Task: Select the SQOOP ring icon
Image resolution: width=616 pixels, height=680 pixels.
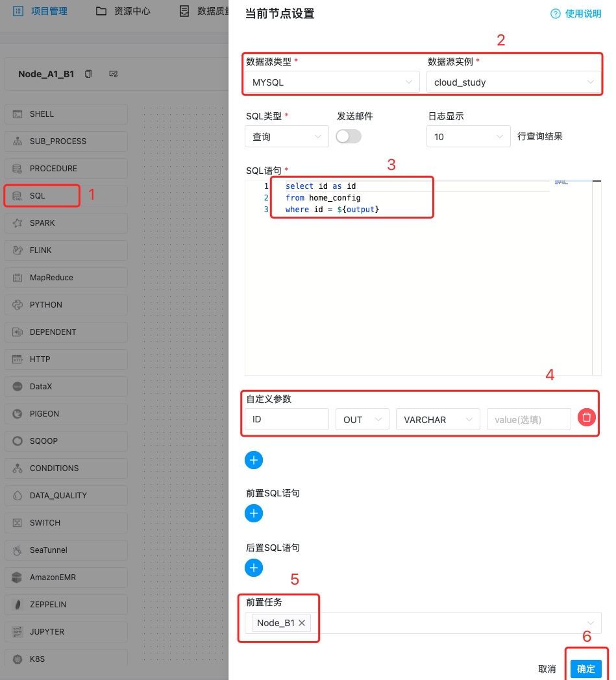Action: (18, 441)
